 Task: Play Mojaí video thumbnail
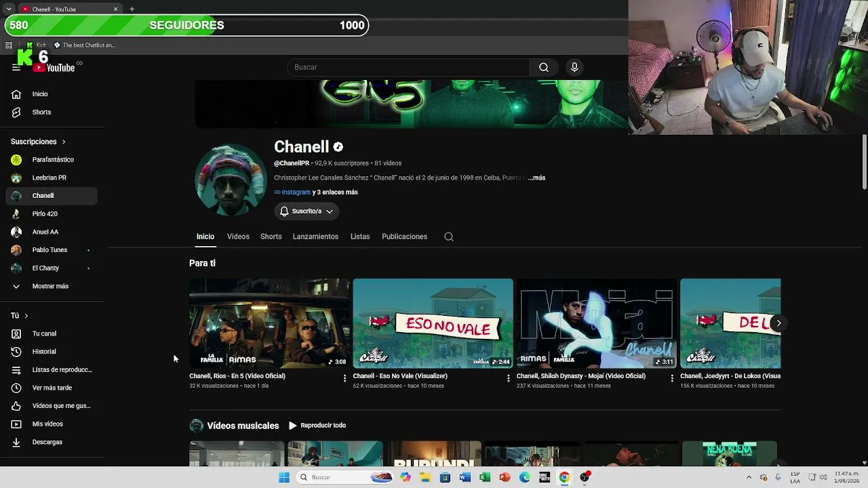(x=597, y=323)
